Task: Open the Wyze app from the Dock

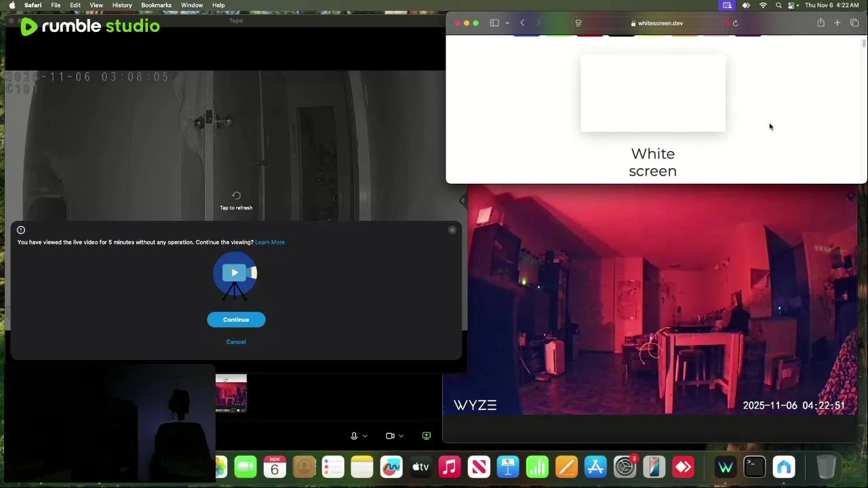Action: click(726, 467)
